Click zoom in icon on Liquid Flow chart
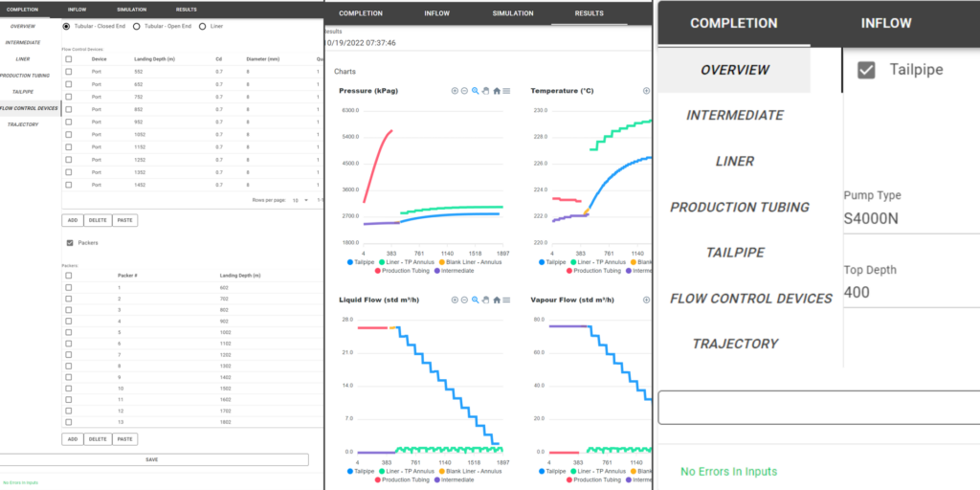 [454, 300]
